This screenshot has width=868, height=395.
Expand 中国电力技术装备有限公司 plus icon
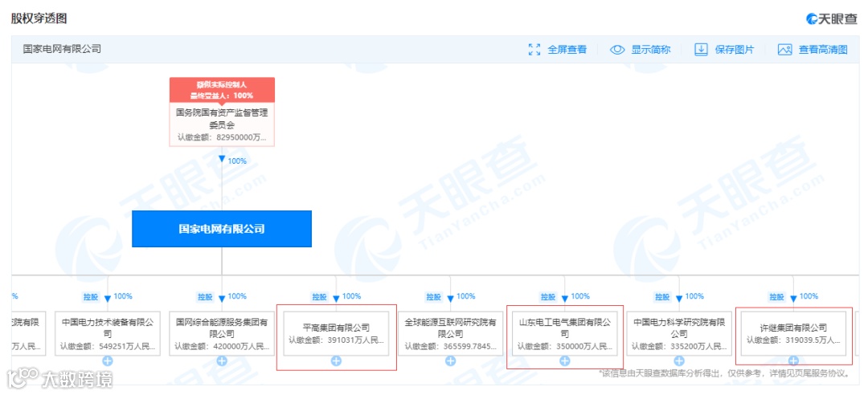108,361
